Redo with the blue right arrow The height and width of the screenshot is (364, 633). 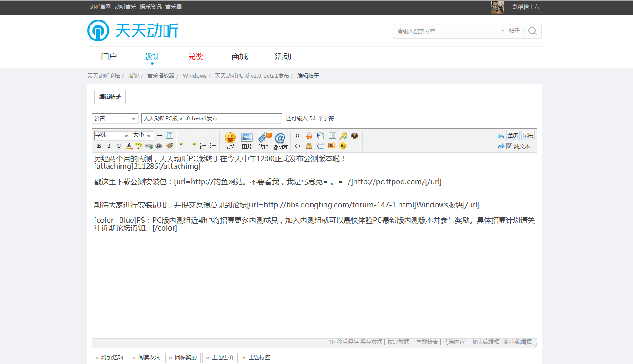501,146
